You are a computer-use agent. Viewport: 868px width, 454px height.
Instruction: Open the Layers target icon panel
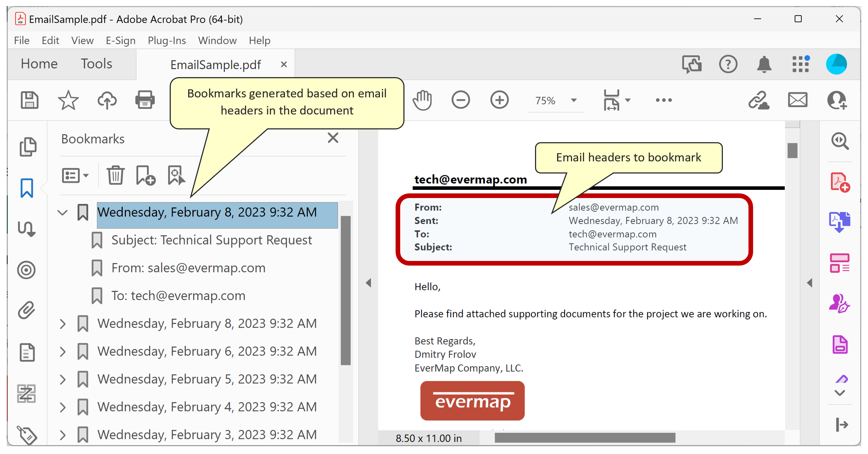(x=26, y=270)
